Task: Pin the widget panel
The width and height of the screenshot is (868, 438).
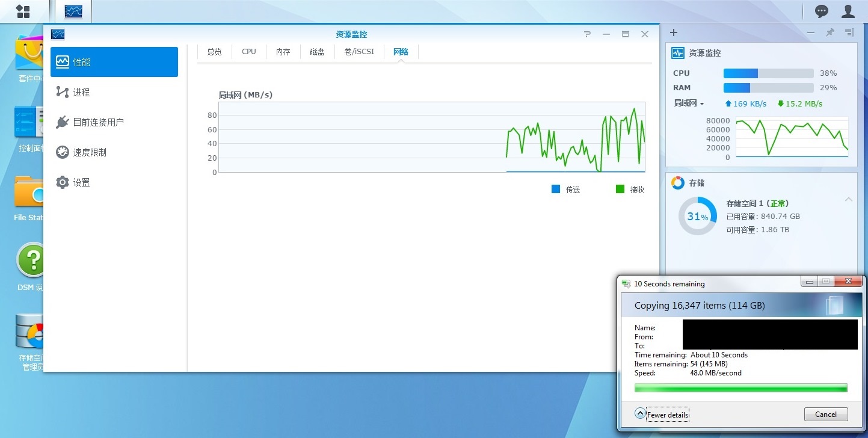Action: click(830, 32)
